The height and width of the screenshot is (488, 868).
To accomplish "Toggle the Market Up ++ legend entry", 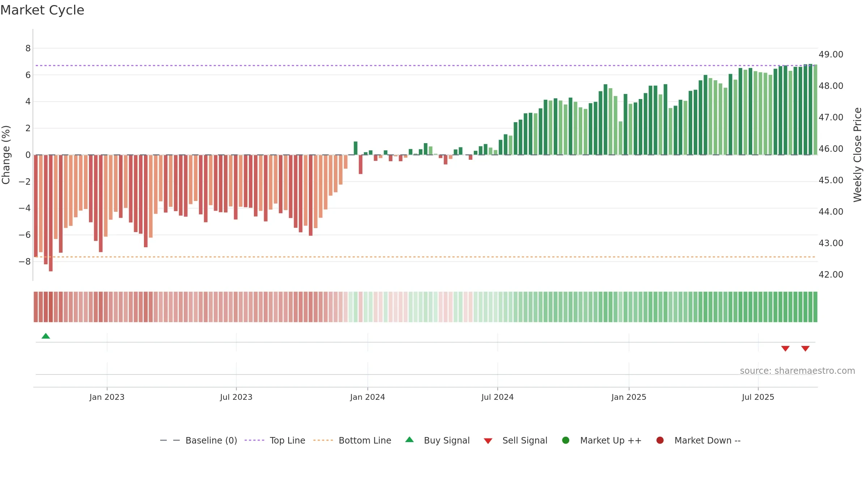I will 602,440.
